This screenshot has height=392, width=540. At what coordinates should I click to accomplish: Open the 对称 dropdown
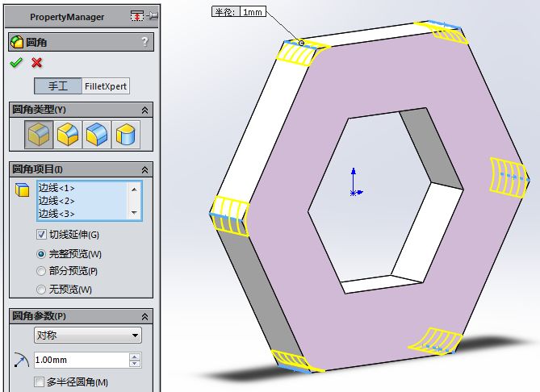88,336
